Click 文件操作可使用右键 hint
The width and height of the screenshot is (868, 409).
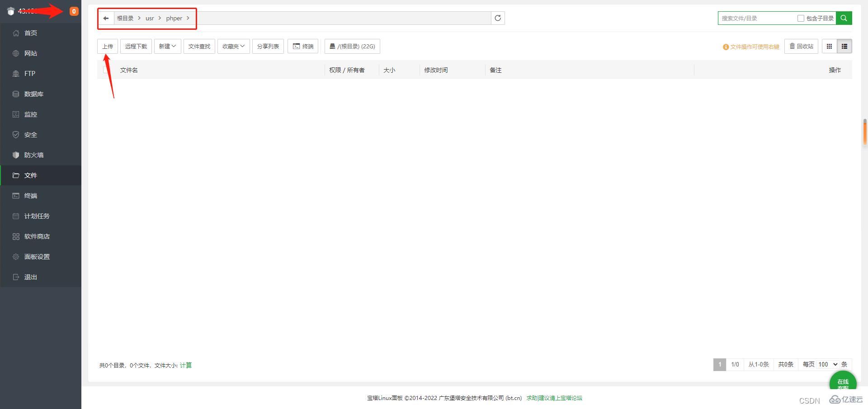click(x=751, y=47)
